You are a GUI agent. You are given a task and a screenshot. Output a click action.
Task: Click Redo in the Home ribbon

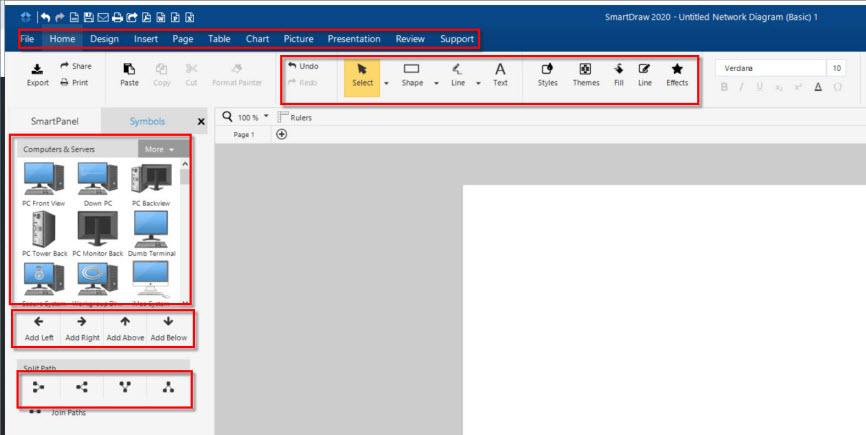302,82
